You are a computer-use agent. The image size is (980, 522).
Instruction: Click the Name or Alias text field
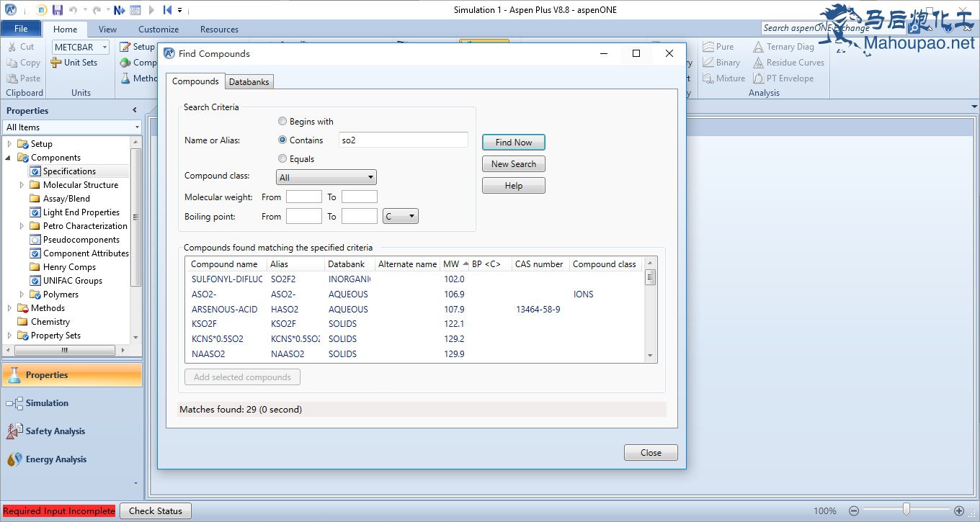tap(404, 140)
